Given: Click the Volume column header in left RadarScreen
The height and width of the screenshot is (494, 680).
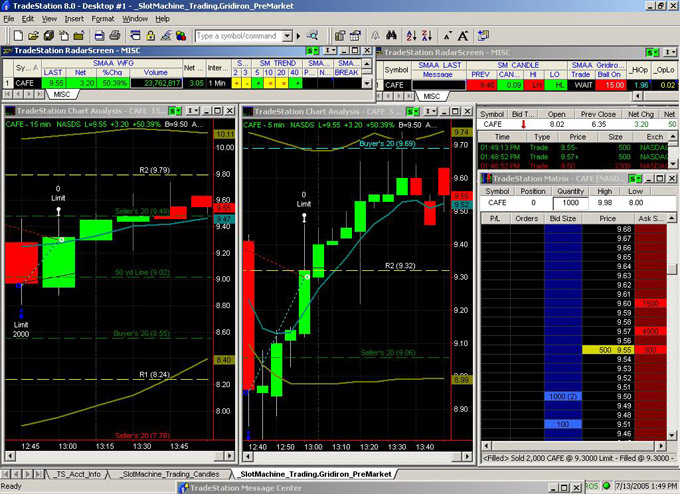Looking at the screenshot, I should (156, 72).
